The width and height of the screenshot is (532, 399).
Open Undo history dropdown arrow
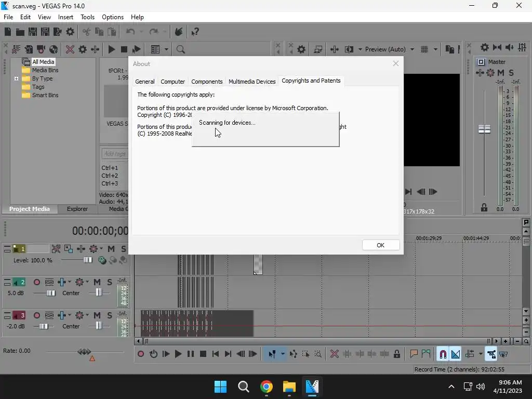tap(141, 32)
